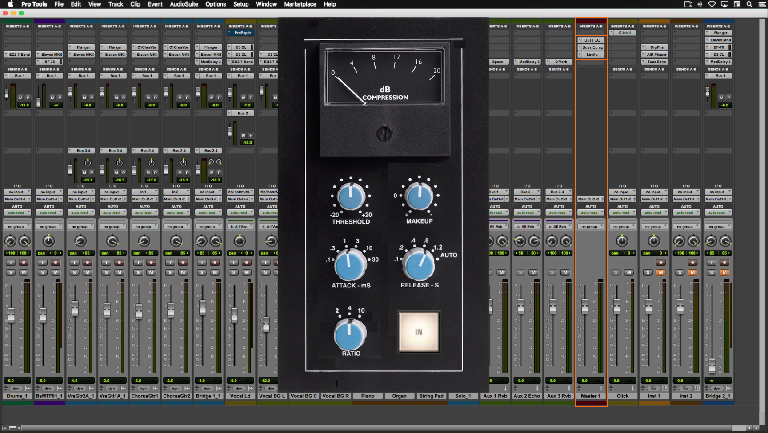The width and height of the screenshot is (768, 433).
Task: Solo the Drums_1 track
Action: pos(9,270)
